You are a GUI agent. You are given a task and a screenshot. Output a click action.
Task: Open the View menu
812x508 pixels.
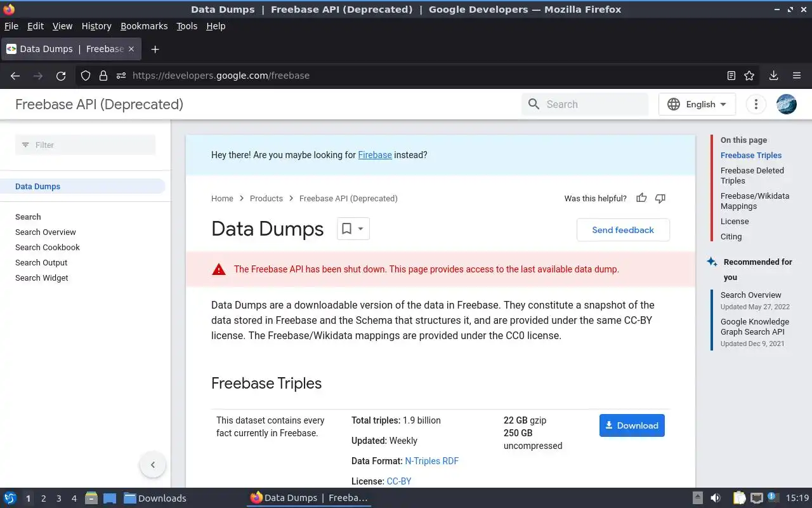[x=62, y=26]
